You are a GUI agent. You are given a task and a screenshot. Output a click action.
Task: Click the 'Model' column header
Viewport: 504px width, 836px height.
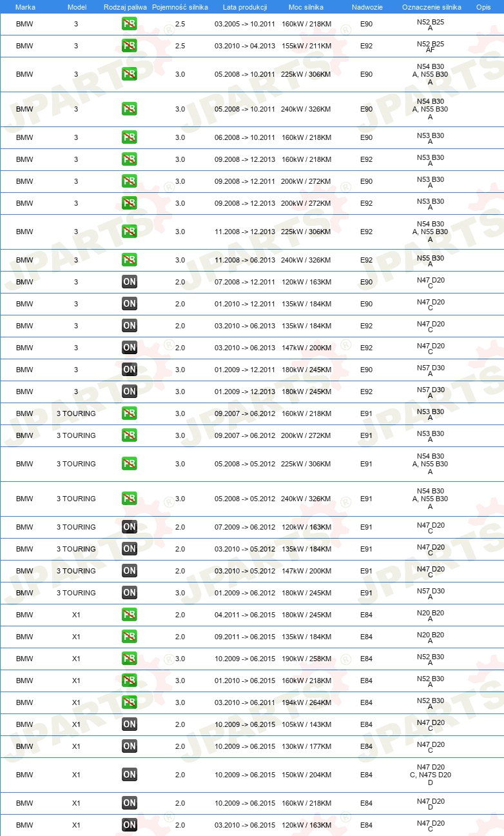76,7
